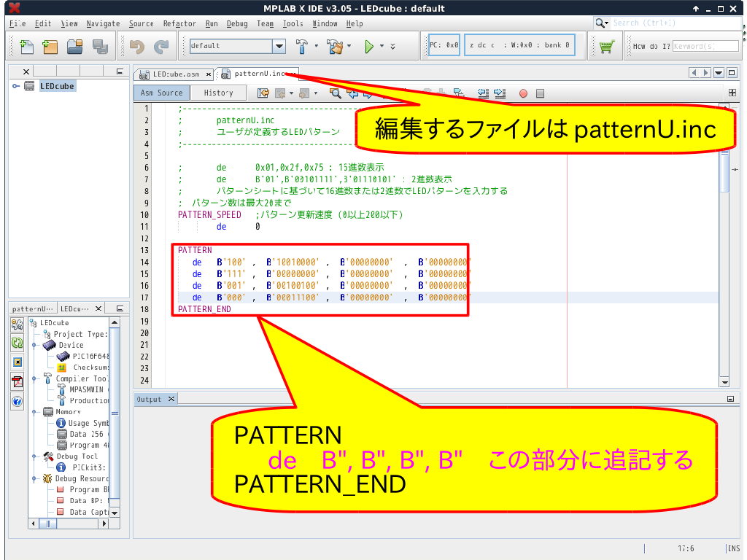Stop macro recording with the square icon
The height and width of the screenshot is (560, 747).
tap(540, 93)
